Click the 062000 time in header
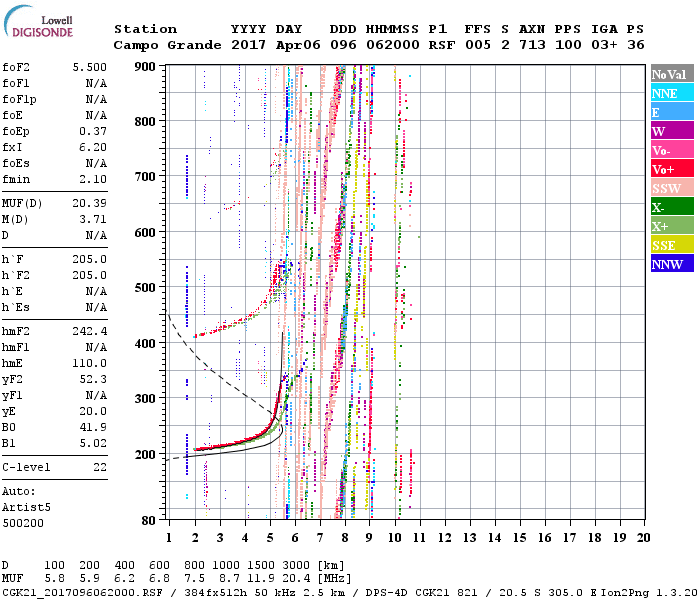The image size is (700, 600). (x=392, y=45)
